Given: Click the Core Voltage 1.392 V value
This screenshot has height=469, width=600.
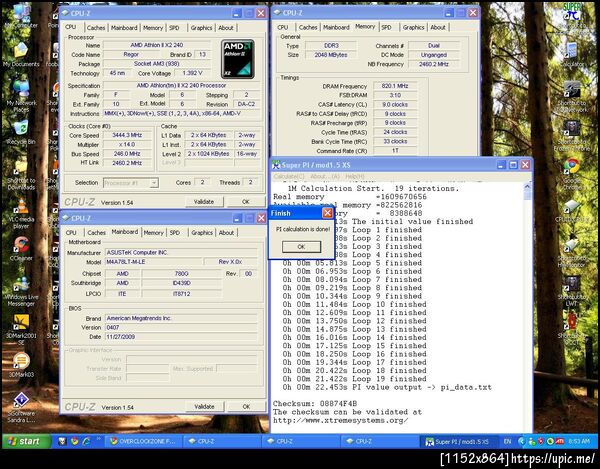Looking at the screenshot, I should tap(192, 73).
